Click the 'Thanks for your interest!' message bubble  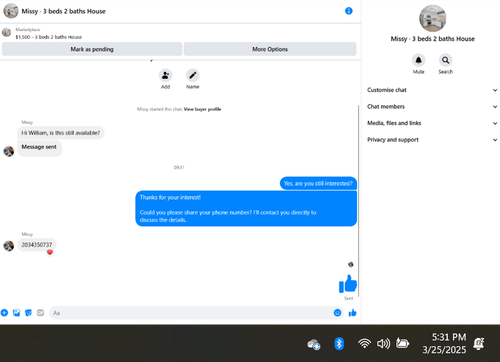click(246, 208)
